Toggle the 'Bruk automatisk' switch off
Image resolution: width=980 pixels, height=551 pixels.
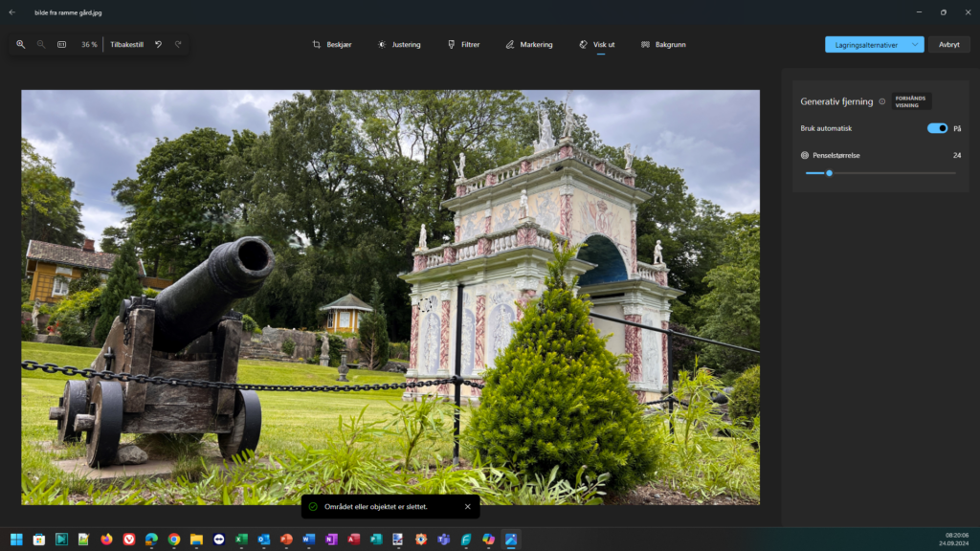[x=937, y=128]
